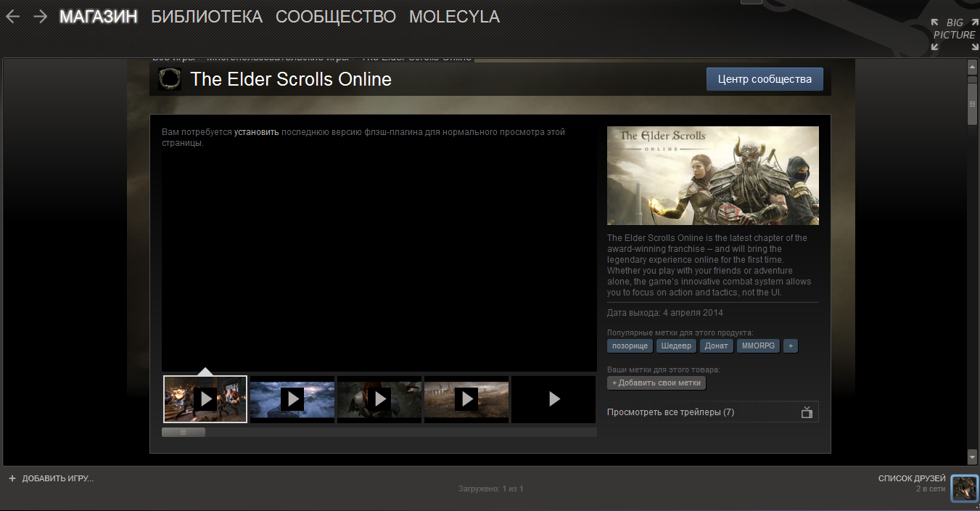Click the page scrollbar down arrow
Image resolution: width=980 pixels, height=511 pixels.
click(x=973, y=457)
